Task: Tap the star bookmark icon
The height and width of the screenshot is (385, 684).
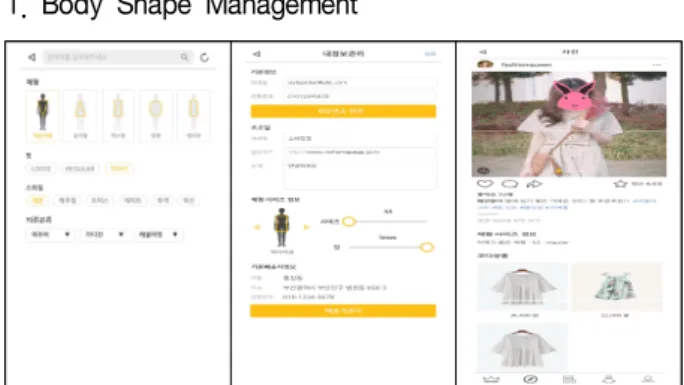Action: pyautogui.click(x=620, y=184)
